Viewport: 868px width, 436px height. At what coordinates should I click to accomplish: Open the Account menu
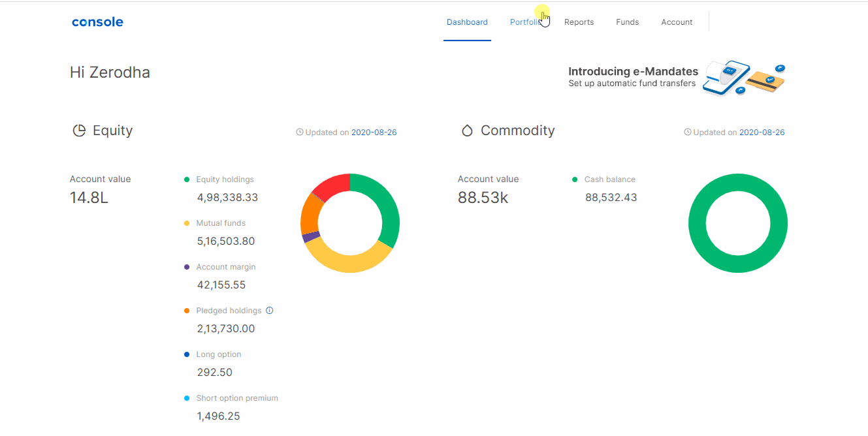677,22
